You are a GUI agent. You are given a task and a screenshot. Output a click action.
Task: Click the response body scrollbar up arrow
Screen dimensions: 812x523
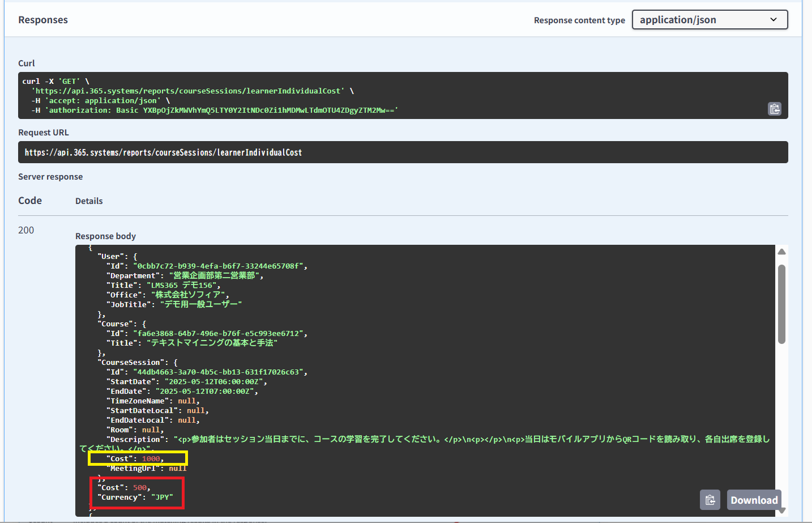click(x=781, y=252)
